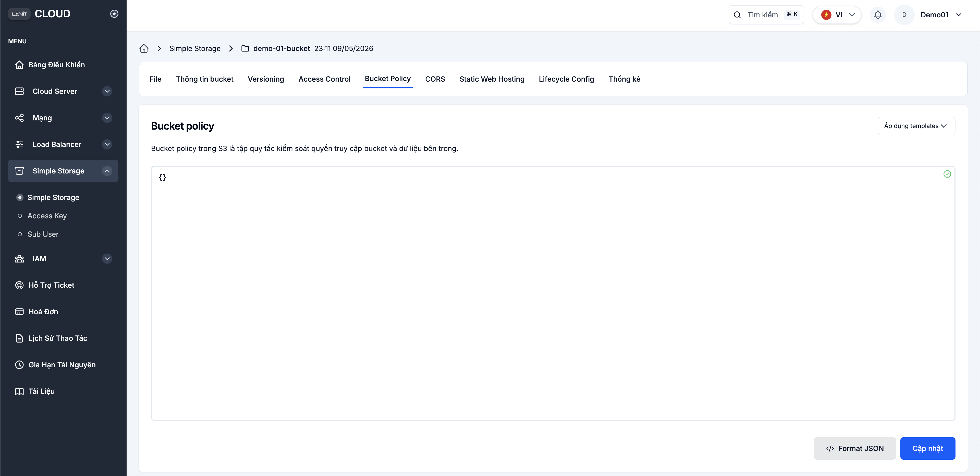Screen dimensions: 980x476
Task: Click the ⌘K shortcut badge
Action: click(792, 14)
